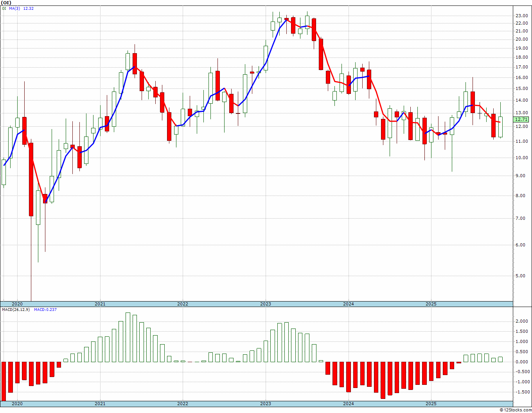The image size is (532, 413).
Task: Click 2022 on the price chart's year axis
Action: [183, 304]
